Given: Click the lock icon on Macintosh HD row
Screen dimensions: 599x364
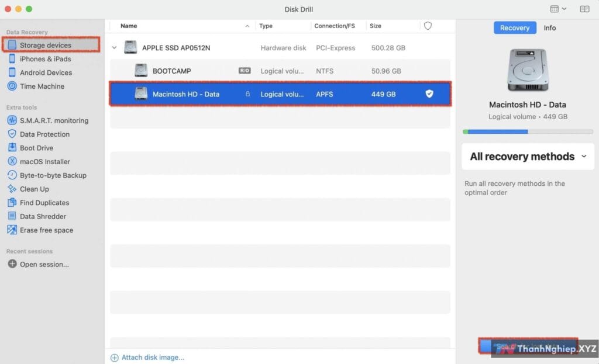Looking at the screenshot, I should click(247, 94).
